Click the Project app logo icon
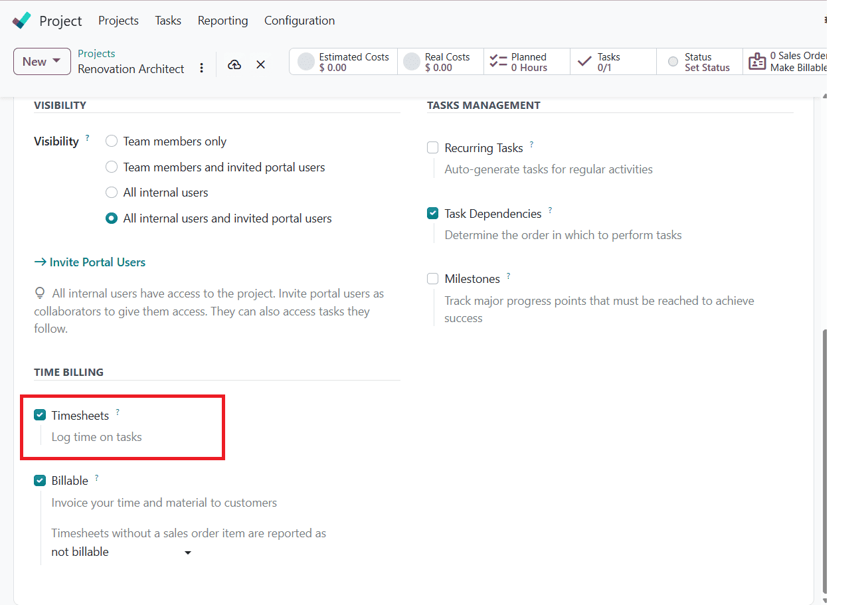This screenshot has height=605, width=868. click(22, 21)
